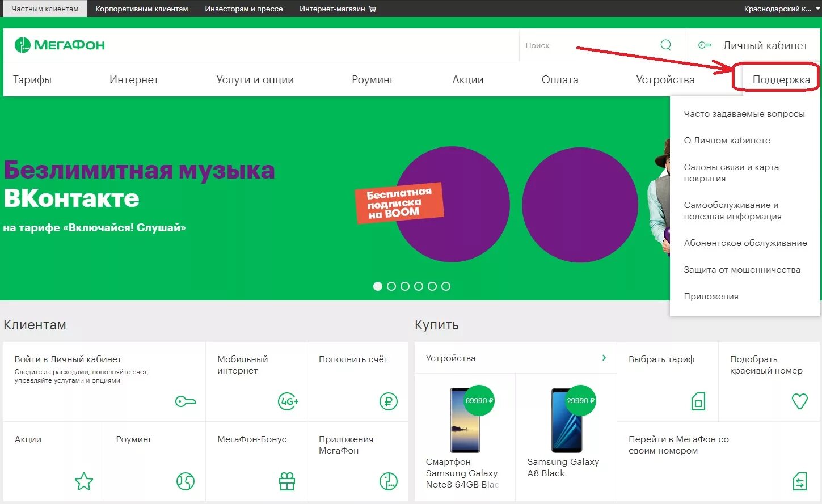Switch to Инвесторам и прессе tab
The height and width of the screenshot is (504, 822).
[244, 9]
